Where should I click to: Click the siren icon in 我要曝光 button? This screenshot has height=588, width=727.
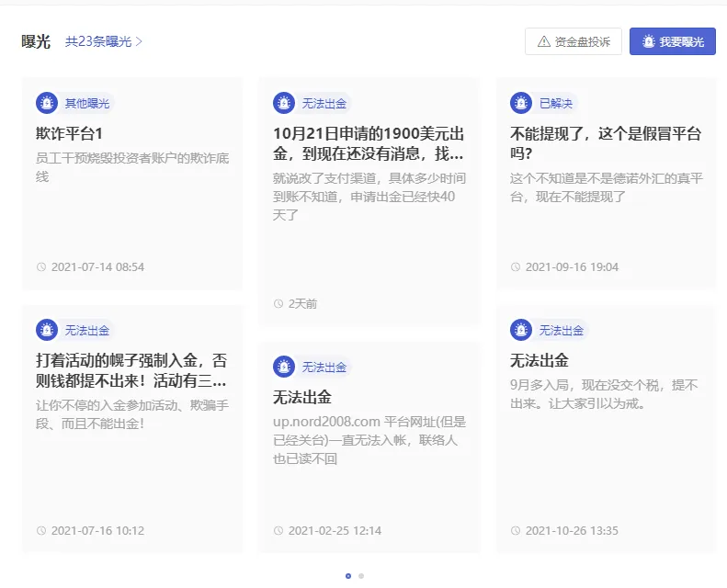648,41
